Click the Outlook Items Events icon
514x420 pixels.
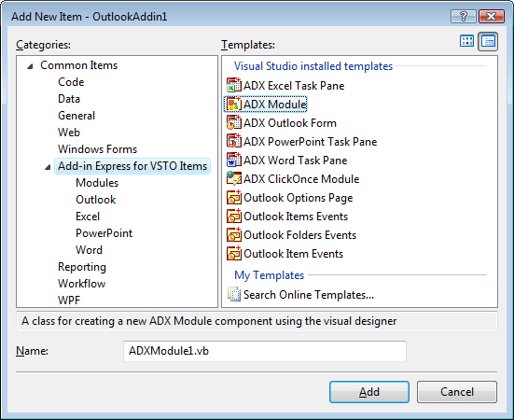234,217
